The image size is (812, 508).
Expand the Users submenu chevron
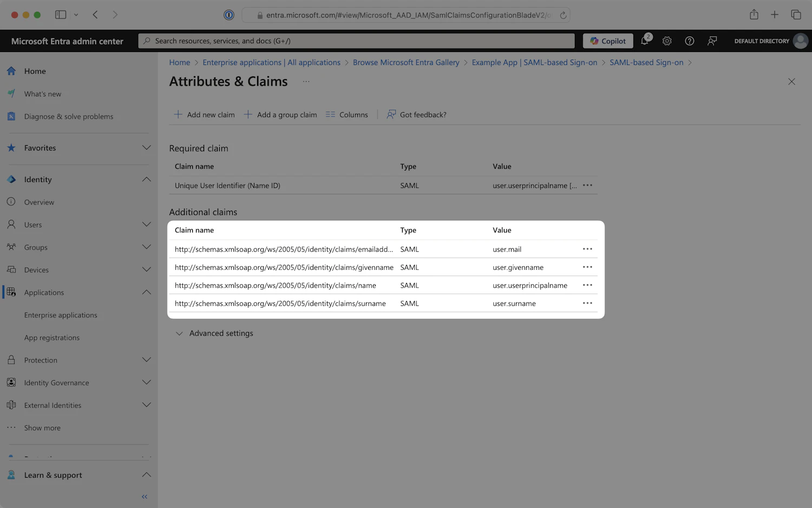[146, 224]
